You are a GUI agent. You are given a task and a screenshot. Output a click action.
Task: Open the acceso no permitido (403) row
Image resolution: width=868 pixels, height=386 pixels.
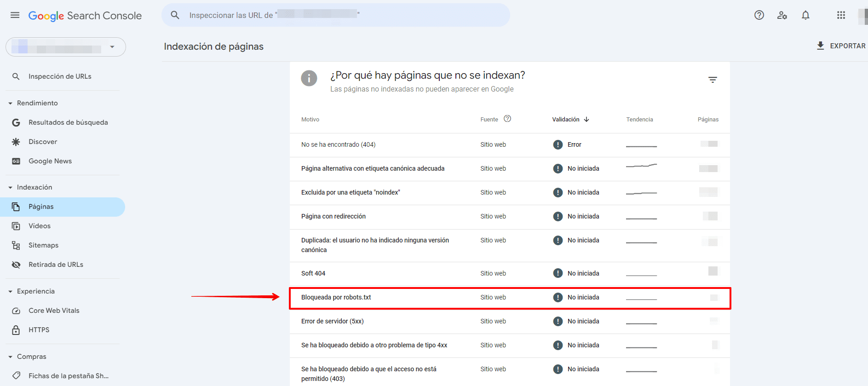pos(510,372)
